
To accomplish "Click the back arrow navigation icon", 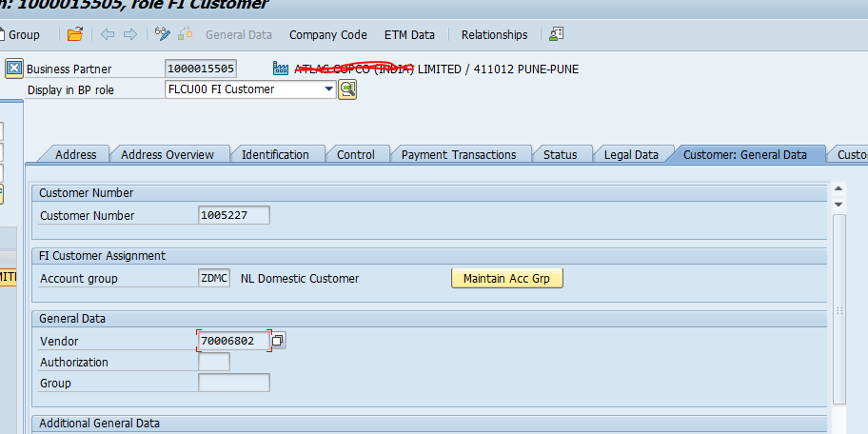I will [108, 35].
